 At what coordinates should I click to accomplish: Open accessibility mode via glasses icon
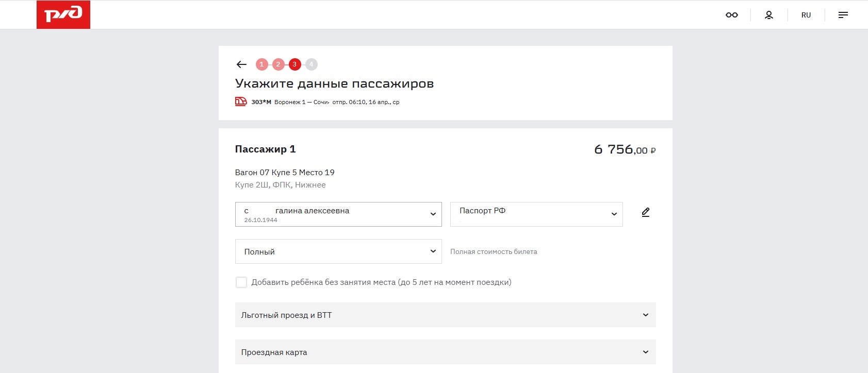click(731, 15)
